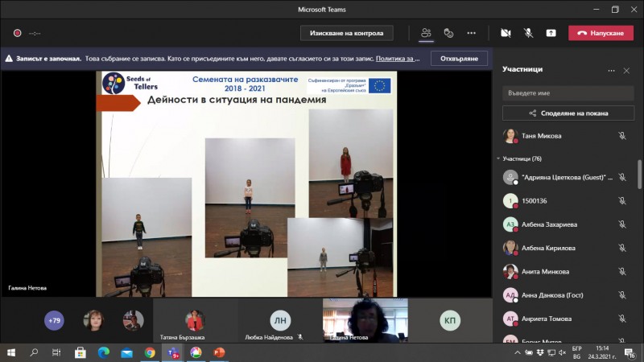Click the Изискване на контрола button
The width and height of the screenshot is (644, 362).
347,33
